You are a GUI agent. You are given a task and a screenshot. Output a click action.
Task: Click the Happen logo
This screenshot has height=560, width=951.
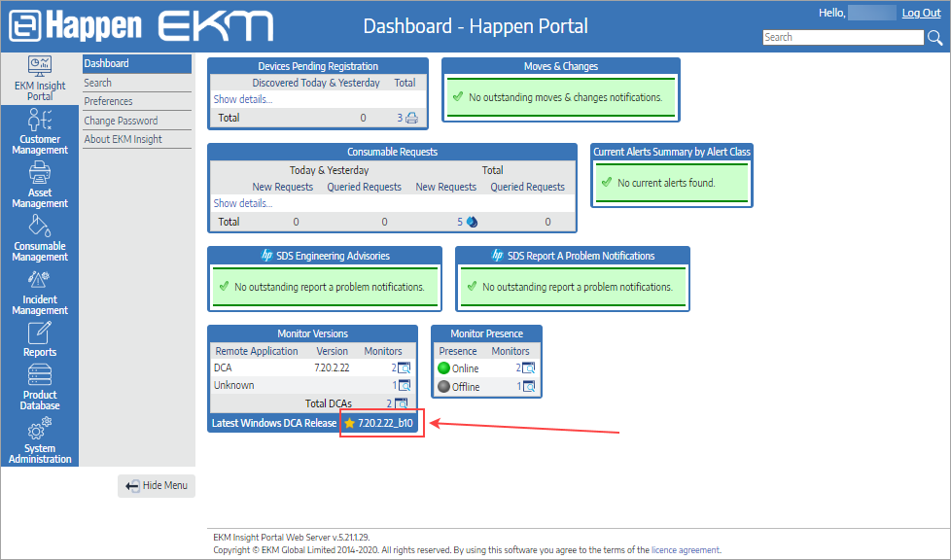coord(75,25)
